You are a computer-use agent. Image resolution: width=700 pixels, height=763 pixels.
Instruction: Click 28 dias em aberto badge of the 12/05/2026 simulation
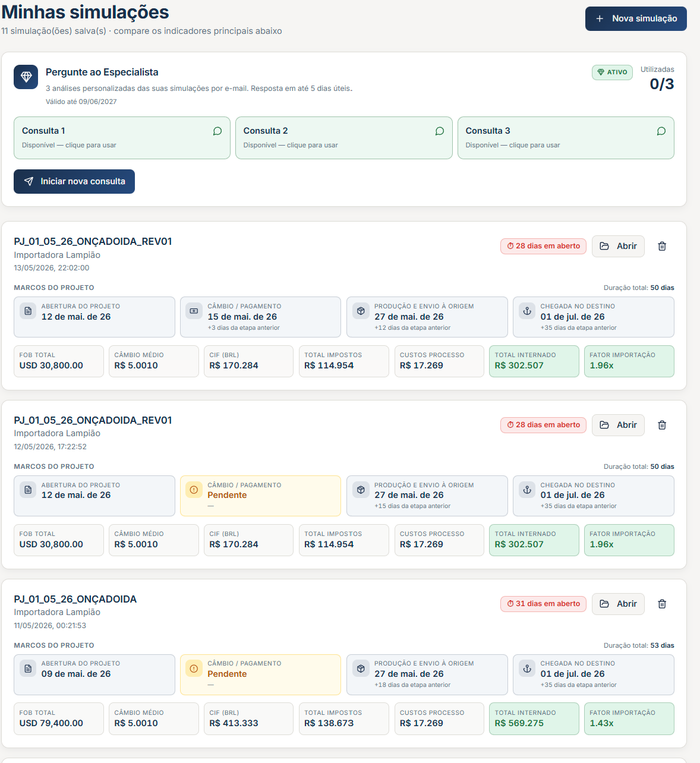543,425
